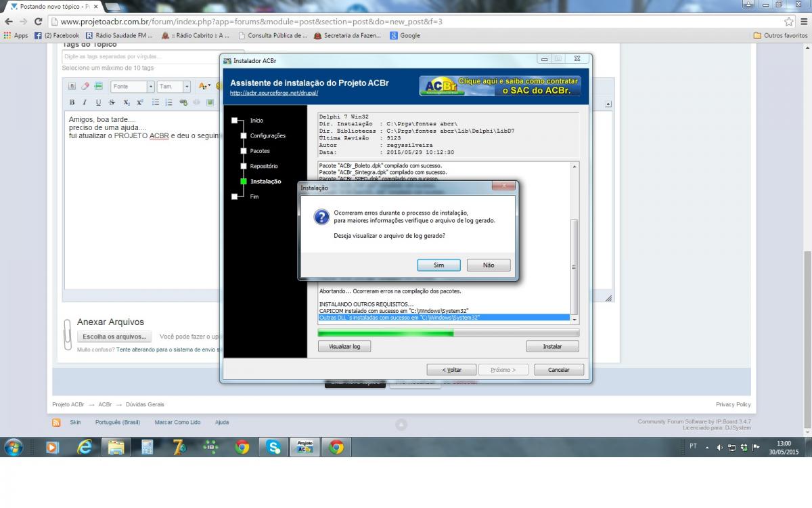The height and width of the screenshot is (508, 812).
Task: Open the Facebook bookmark
Action: click(x=57, y=36)
